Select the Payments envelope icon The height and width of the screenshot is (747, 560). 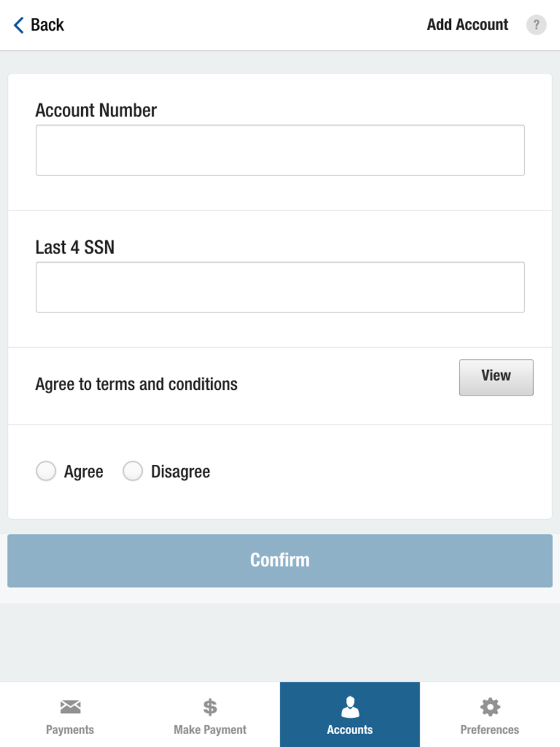tap(70, 707)
